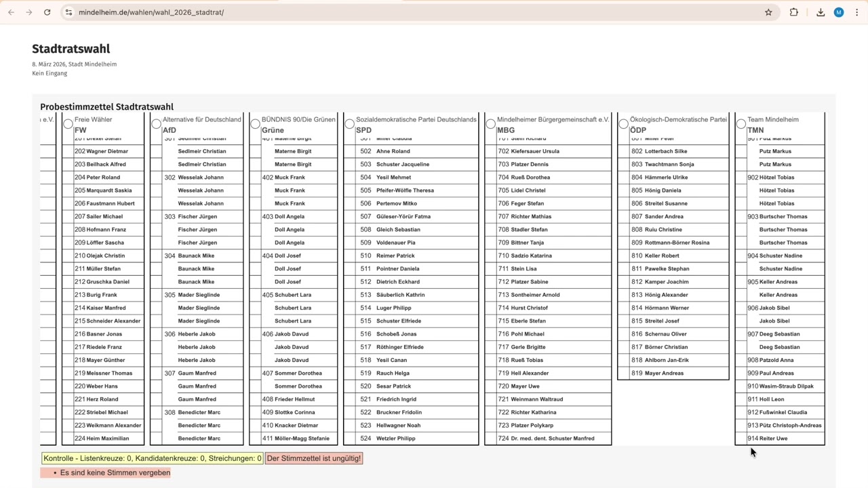Open the site information icon in address bar

pyautogui.click(x=68, y=12)
